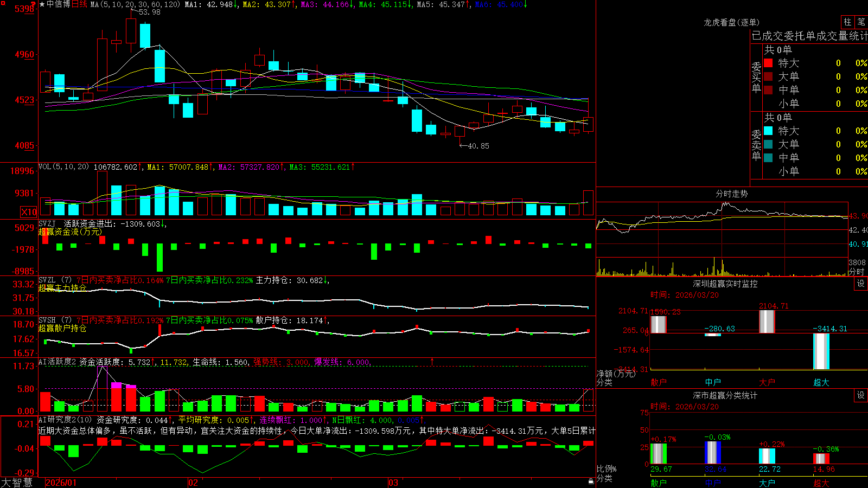Click the 委卖单 section label
The image size is (868, 488).
[x=756, y=145]
